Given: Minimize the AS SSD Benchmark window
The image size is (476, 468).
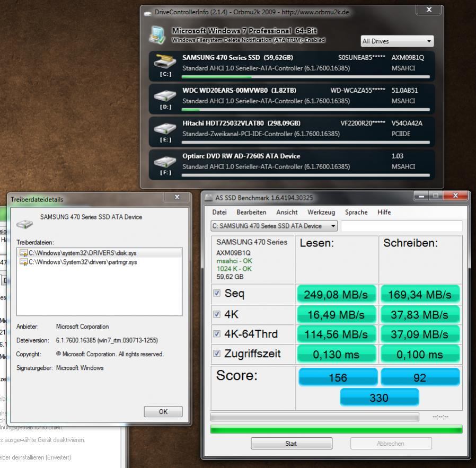Looking at the screenshot, I should click(421, 196).
